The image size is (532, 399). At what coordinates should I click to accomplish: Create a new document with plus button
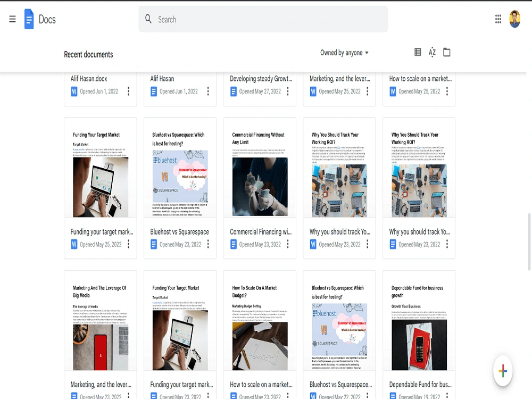pyautogui.click(x=503, y=370)
